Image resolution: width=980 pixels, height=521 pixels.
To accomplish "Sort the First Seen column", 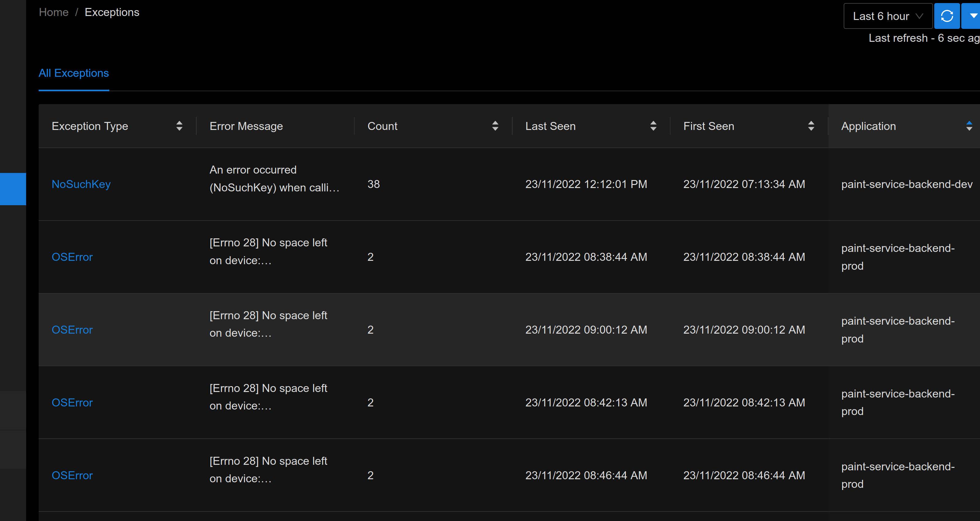I will 811,126.
